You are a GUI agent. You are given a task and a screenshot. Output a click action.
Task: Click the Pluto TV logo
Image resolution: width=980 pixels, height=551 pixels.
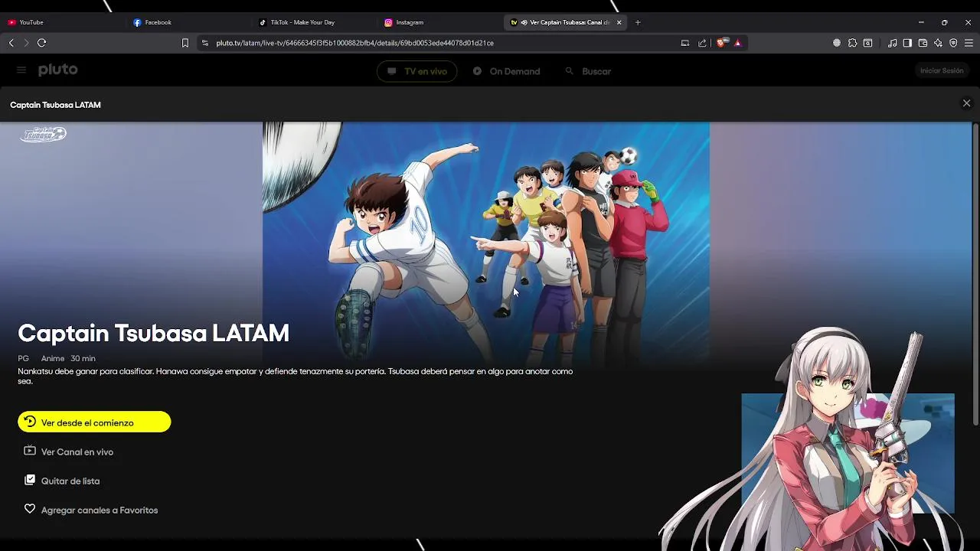point(58,70)
